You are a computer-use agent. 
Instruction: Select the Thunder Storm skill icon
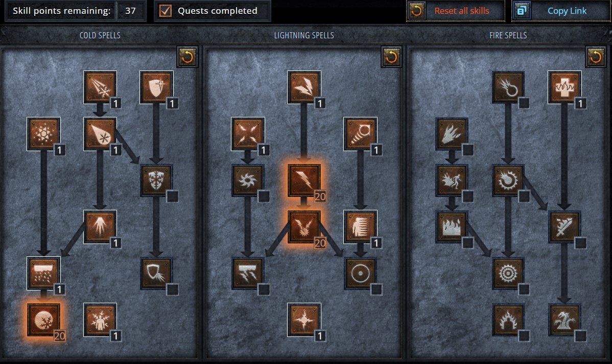click(x=248, y=273)
